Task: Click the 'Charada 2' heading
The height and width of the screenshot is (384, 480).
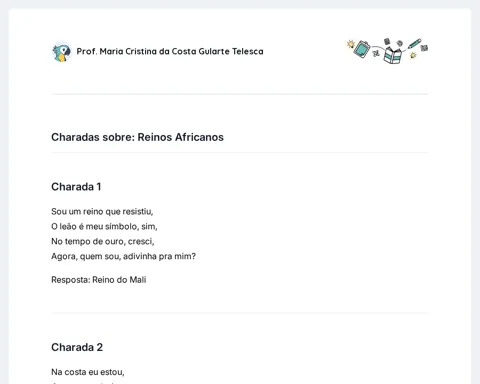Action: point(77,347)
